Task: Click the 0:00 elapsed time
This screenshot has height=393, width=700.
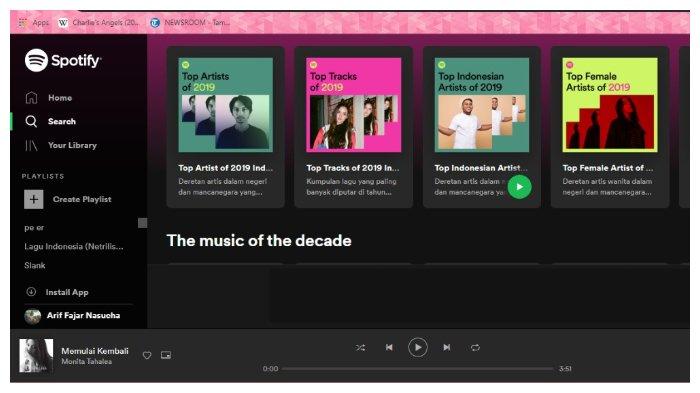Action: point(271,369)
